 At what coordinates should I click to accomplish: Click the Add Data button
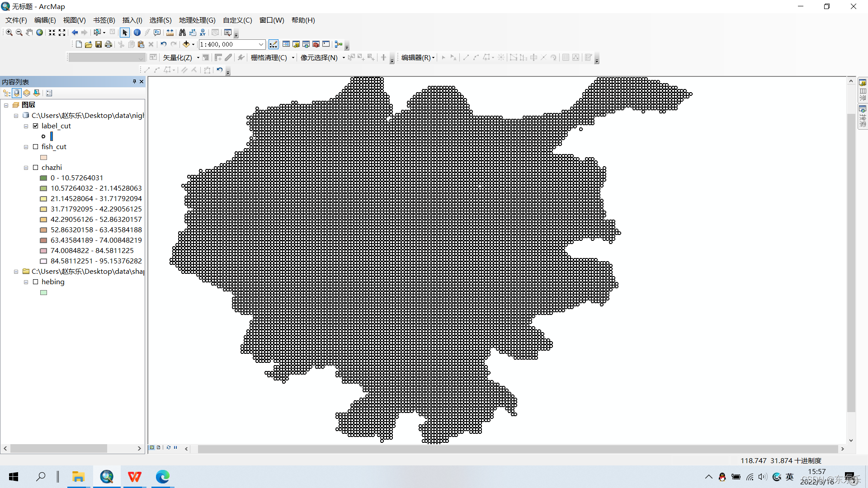coord(186,44)
